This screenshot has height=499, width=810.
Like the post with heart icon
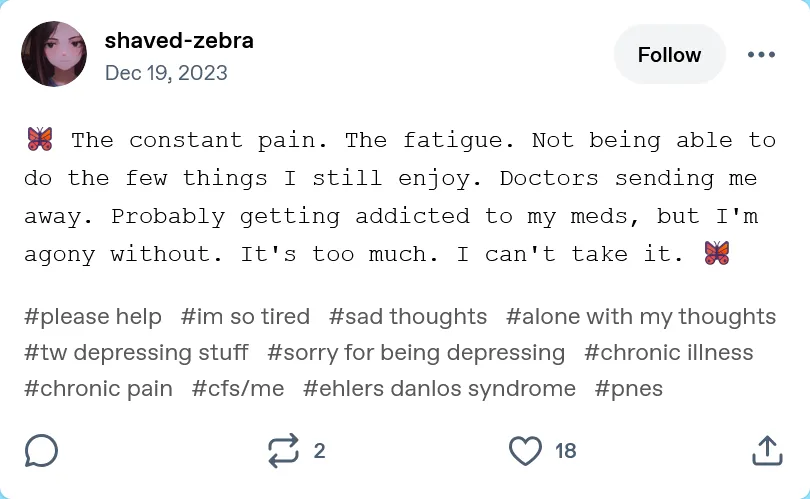click(525, 451)
